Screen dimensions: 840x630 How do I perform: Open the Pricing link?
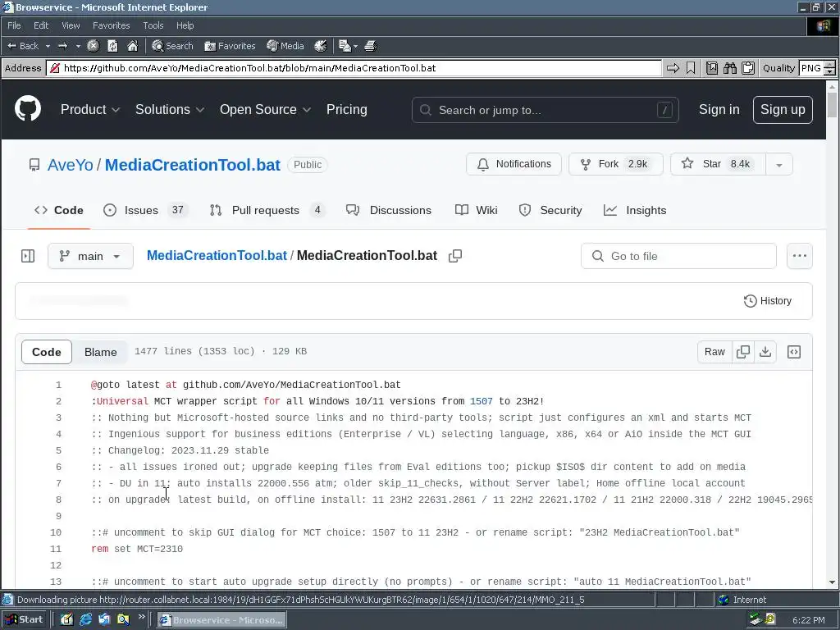[347, 109]
